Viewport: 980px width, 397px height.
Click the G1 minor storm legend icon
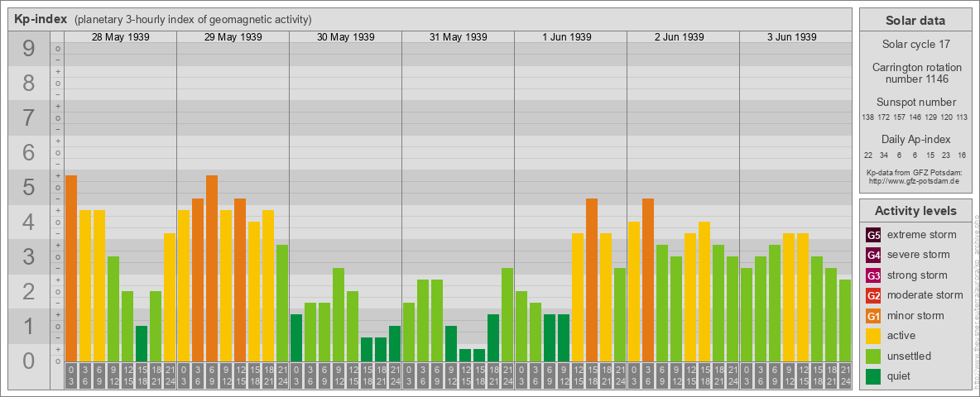873,316
